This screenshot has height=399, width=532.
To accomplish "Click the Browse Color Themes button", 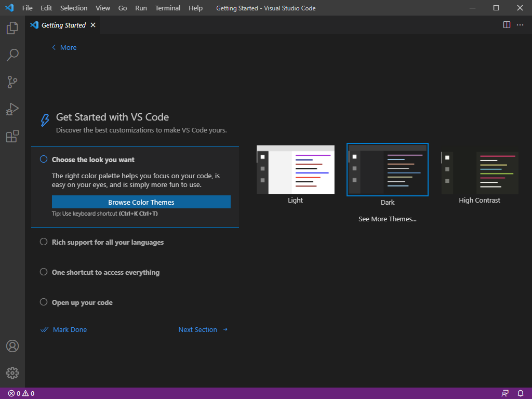I will click(141, 202).
